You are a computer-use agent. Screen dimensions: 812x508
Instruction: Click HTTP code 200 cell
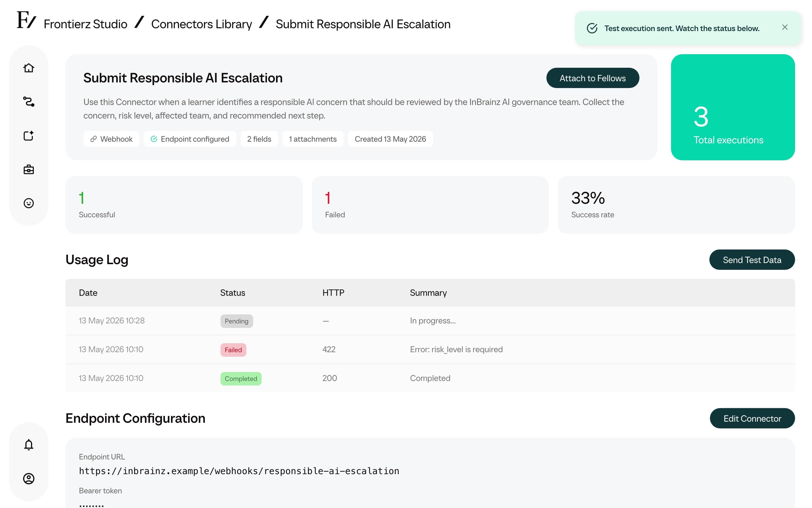[x=330, y=378]
